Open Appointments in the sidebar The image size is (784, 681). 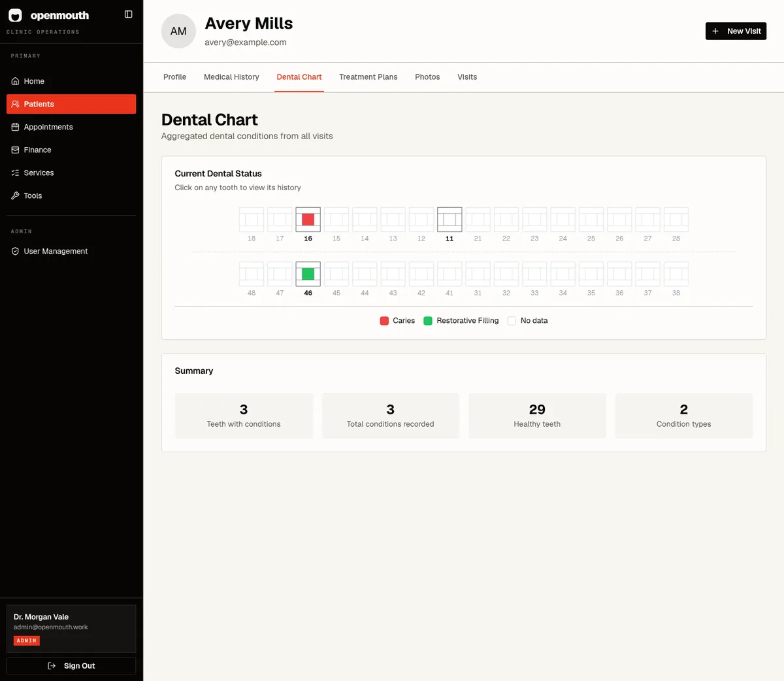[x=71, y=127]
